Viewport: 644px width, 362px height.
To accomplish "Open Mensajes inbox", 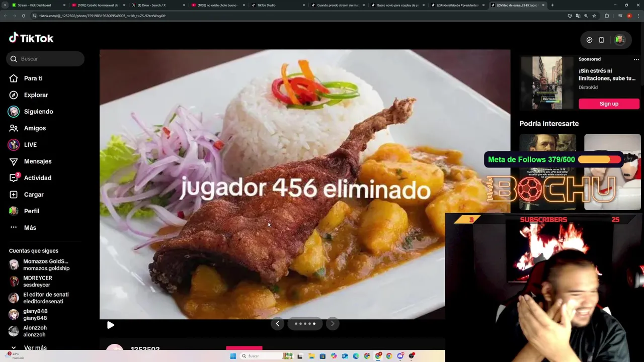I will 31,161.
